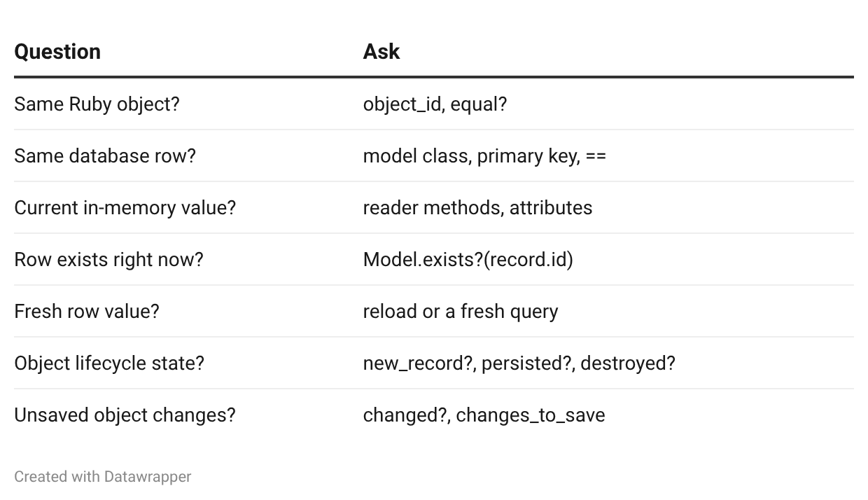This screenshot has height=500, width=868.
Task: Click 'reload or a fresh query' cell
Action: click(x=461, y=312)
